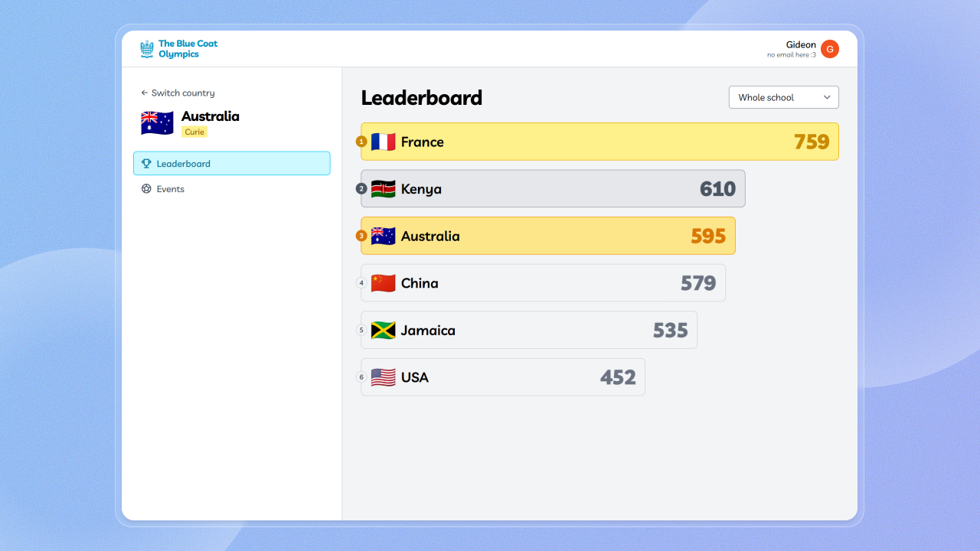Click the gold rank 1 badge
The image size is (980, 551).
[x=361, y=142]
